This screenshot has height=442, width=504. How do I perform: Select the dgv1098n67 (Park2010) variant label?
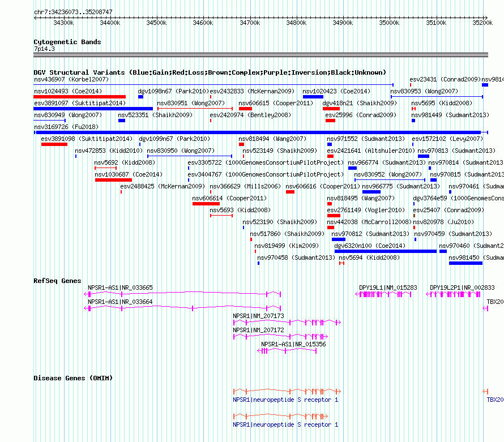tap(174, 91)
